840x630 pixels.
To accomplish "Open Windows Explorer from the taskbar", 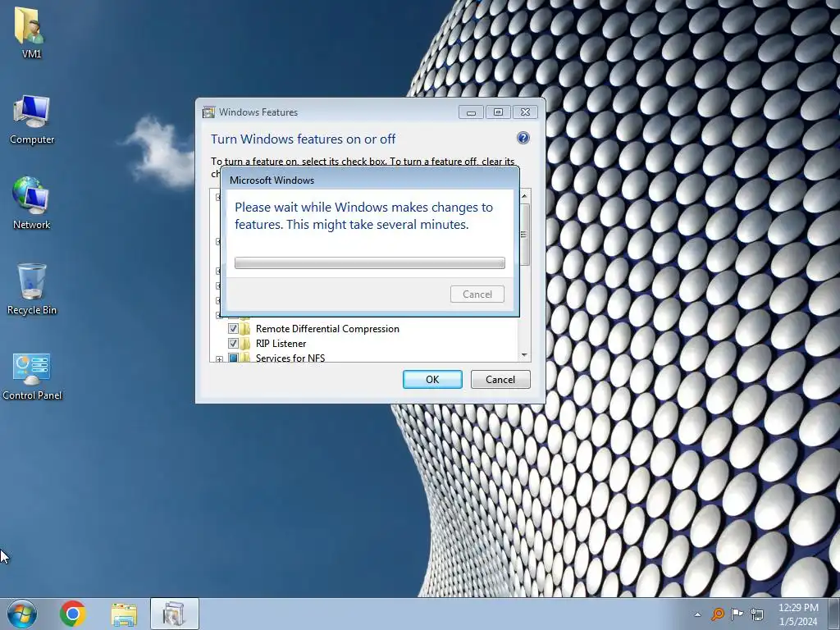I will 124,614.
